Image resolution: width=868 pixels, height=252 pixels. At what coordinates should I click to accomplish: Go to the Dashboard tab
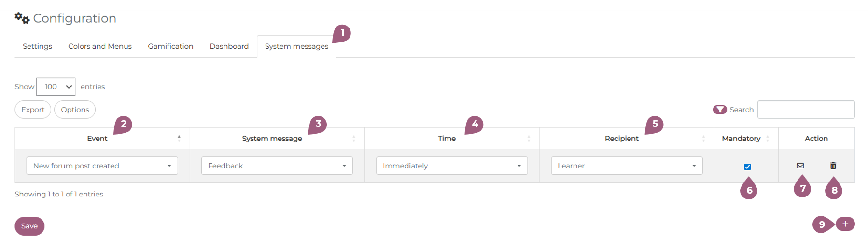[x=229, y=46]
